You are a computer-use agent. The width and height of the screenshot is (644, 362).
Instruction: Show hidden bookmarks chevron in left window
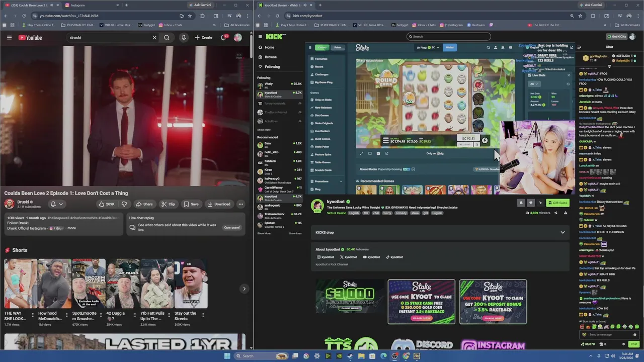point(214,25)
